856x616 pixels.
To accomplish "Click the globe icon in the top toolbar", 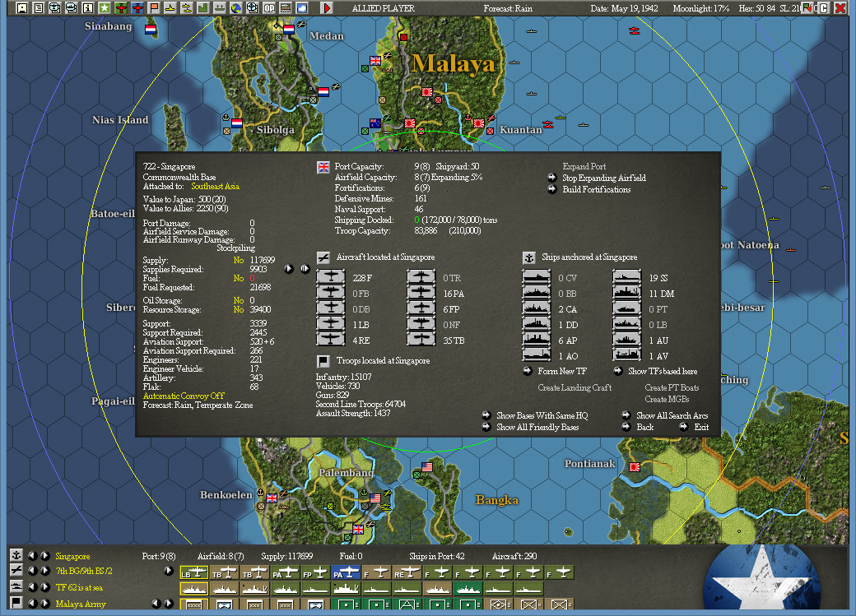I will point(236,7).
